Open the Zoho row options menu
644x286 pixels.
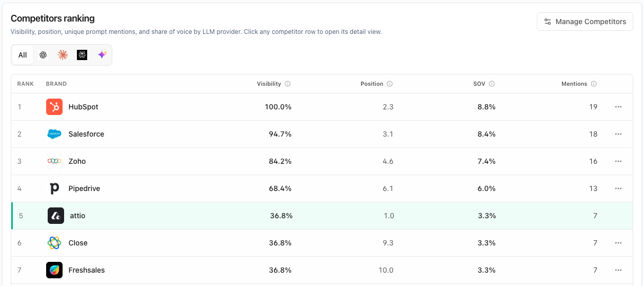pos(618,161)
